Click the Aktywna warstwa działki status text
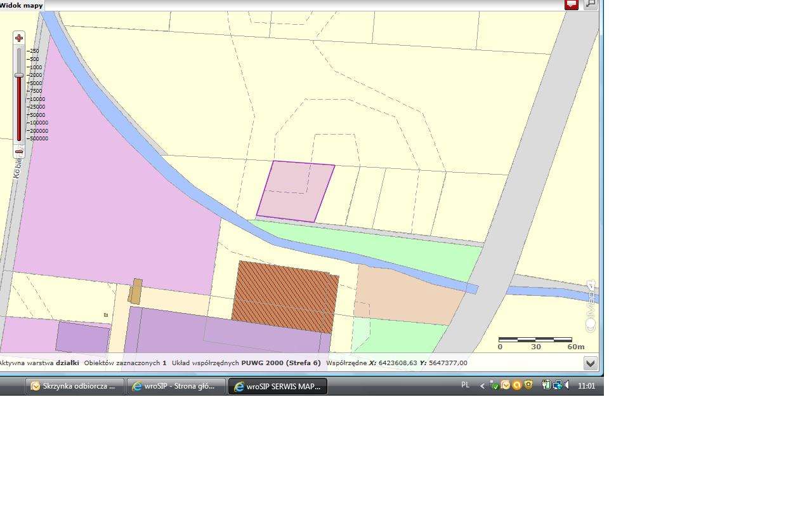The height and width of the screenshot is (508, 812). [x=39, y=363]
